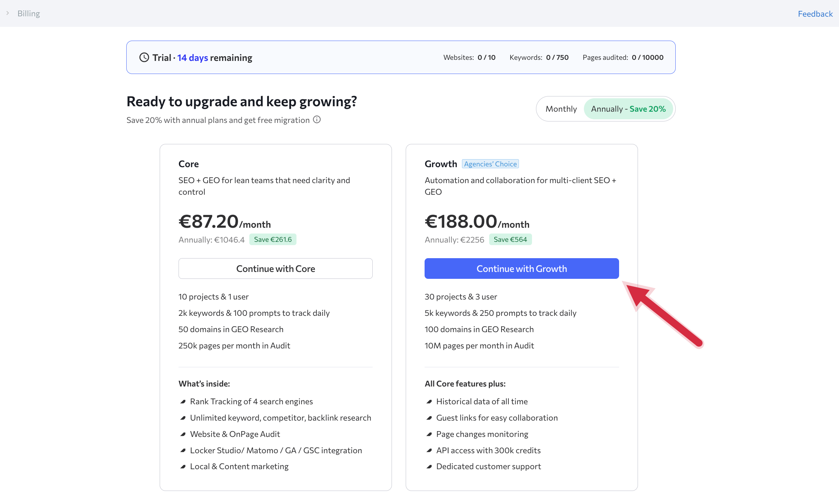Viewport: 839px width, 504px height.
Task: Click the Save €261.6 badge
Action: tap(273, 239)
